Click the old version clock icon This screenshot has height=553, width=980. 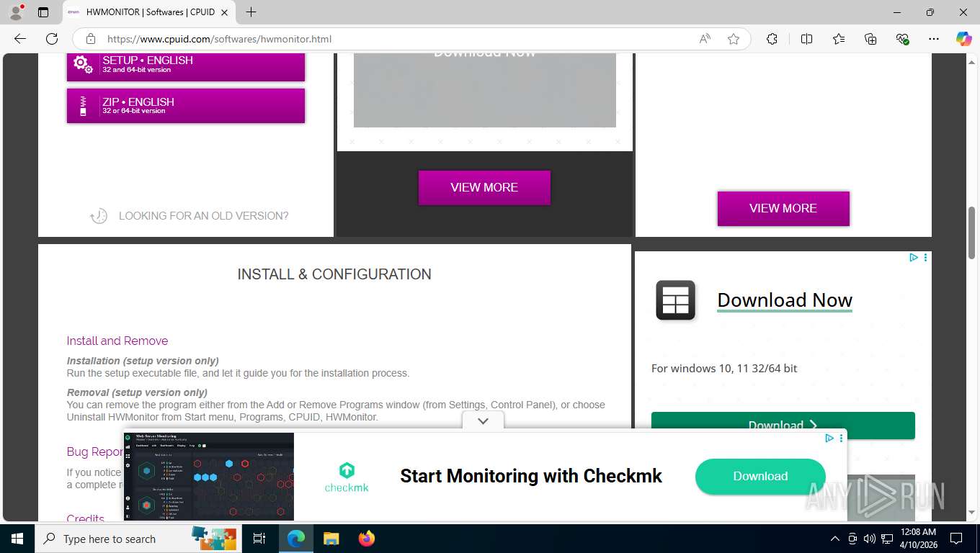click(99, 216)
